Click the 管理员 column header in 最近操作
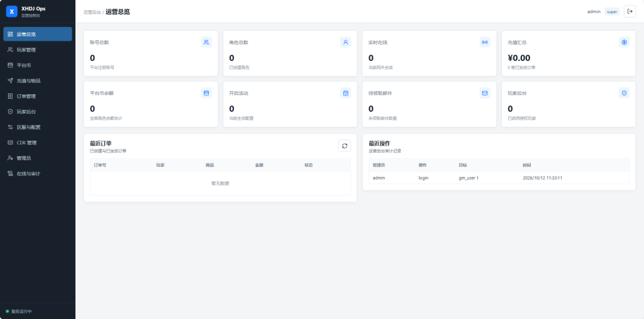This screenshot has height=319, width=644. pos(379,165)
